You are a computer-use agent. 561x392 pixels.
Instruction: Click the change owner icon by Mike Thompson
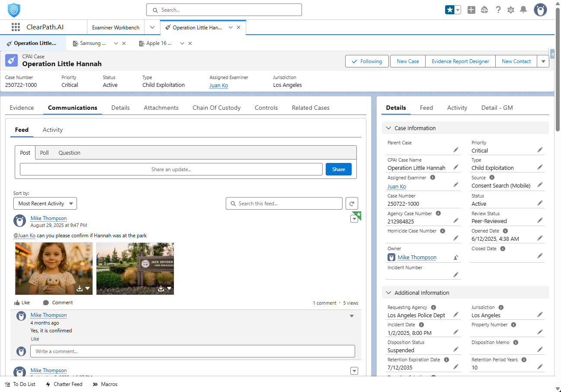click(x=456, y=257)
